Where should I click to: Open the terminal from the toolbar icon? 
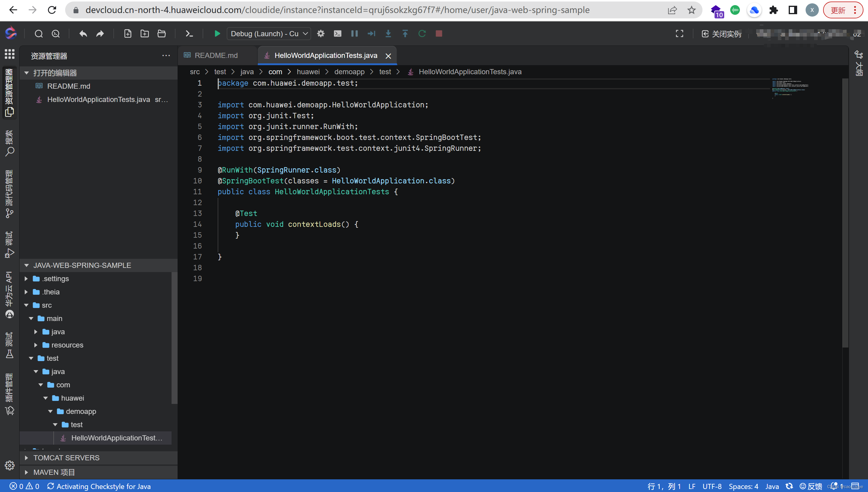coord(189,33)
